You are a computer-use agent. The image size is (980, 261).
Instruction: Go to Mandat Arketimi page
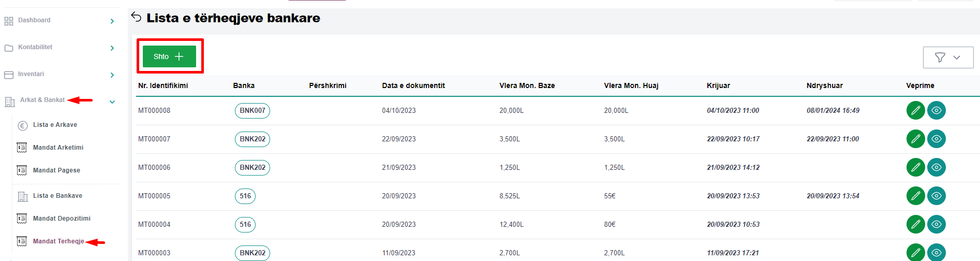pos(58,148)
